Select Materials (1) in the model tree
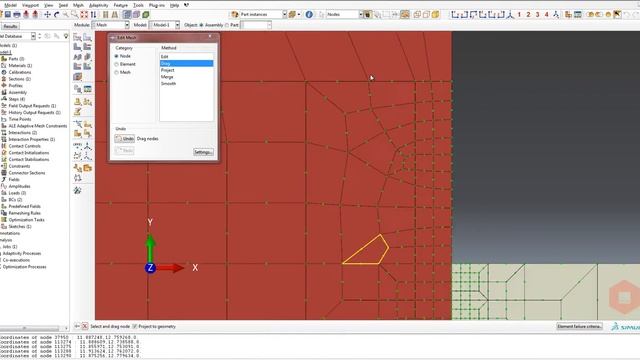 click(20, 66)
